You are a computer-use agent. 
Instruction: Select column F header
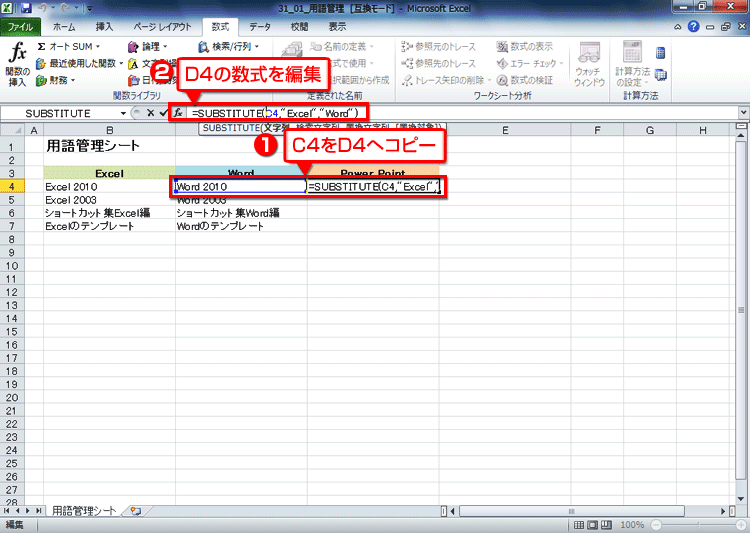597,130
